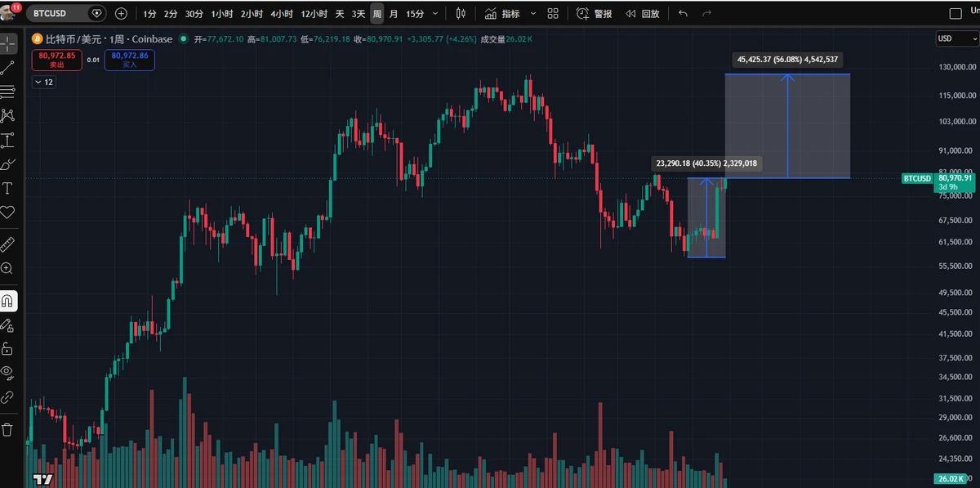The width and height of the screenshot is (980, 488).
Task: Click the 0.01 spread value
Action: pos(93,60)
